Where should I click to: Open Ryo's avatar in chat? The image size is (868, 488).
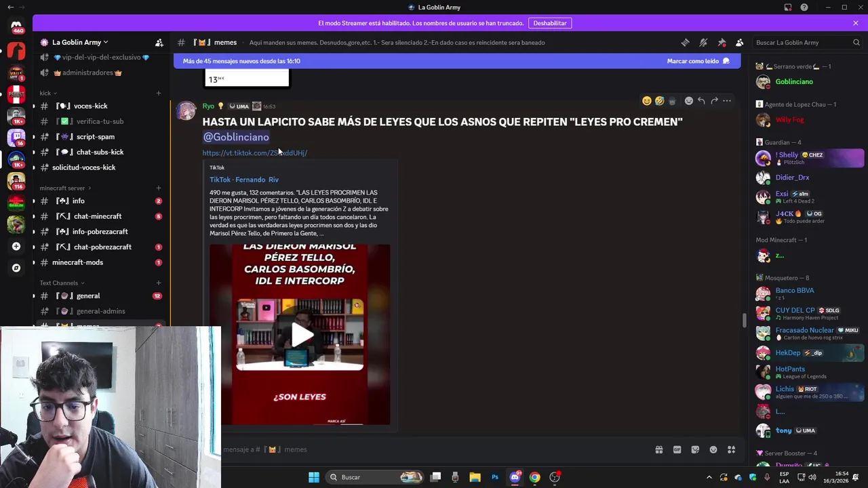[x=186, y=111]
